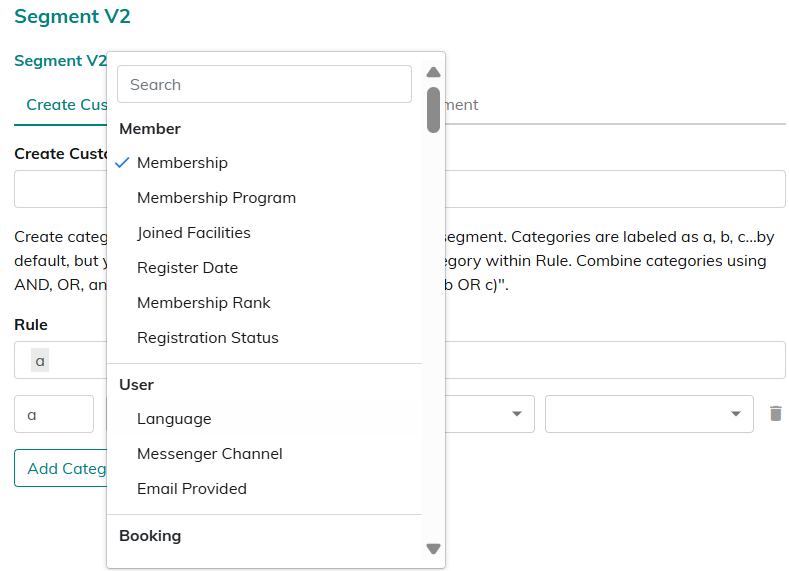Click the Add Category button
Viewport: 789px width, 571px height.
tap(62, 468)
